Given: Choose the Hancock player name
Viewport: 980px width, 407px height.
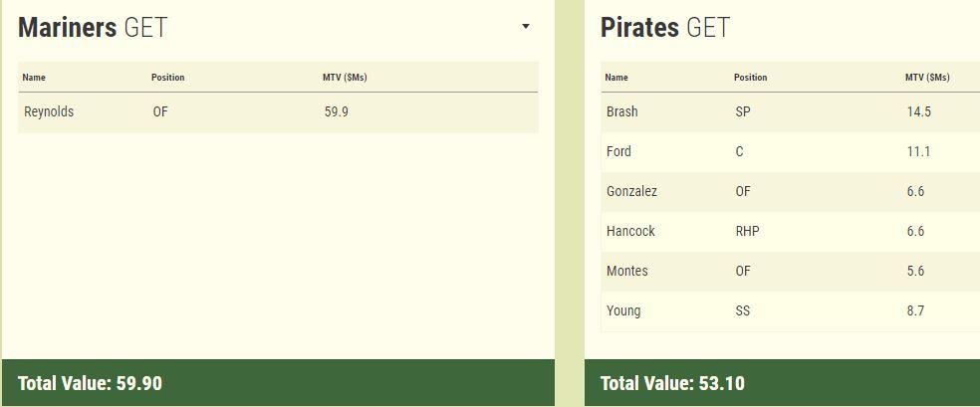Looking at the screenshot, I should pyautogui.click(x=630, y=232).
